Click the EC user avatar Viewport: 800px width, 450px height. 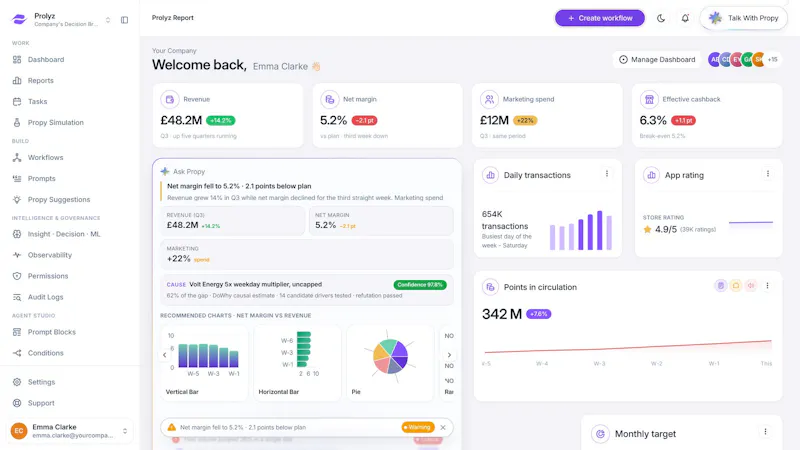(19, 431)
